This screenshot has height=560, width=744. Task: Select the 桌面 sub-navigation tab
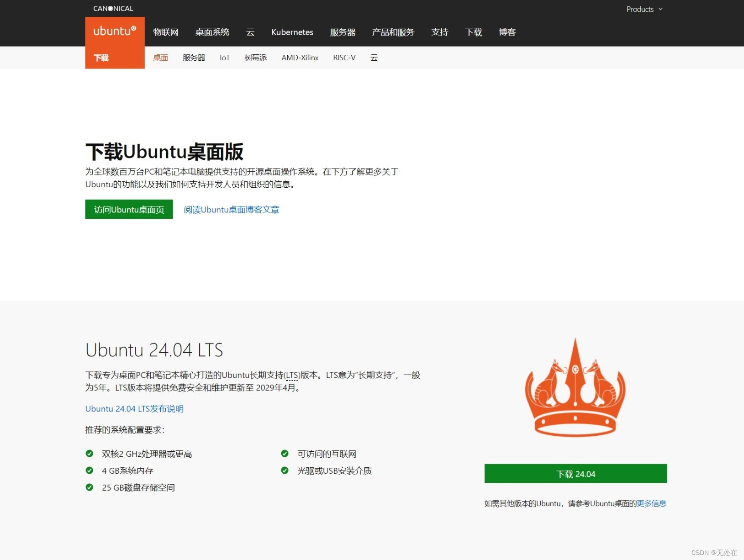coord(161,58)
